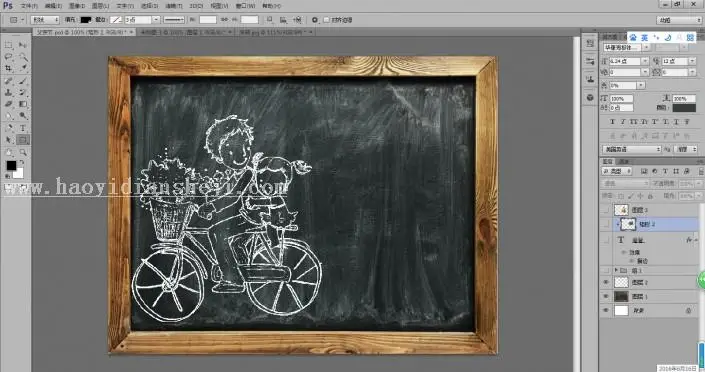Select the Lasso tool
The height and width of the screenshot is (372, 705).
pos(9,57)
